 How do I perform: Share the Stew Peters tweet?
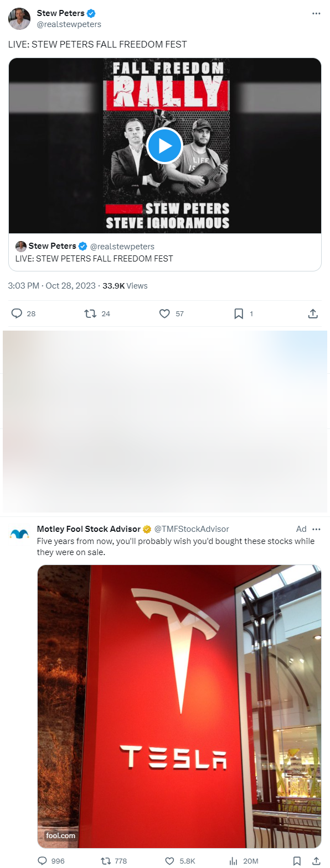313,313
